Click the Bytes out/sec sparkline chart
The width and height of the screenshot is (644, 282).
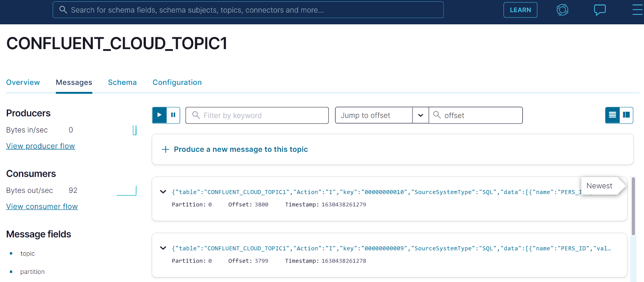coord(126,191)
